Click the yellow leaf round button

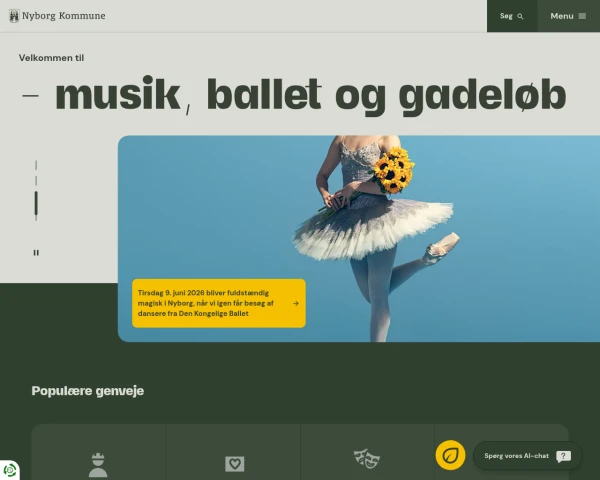tap(450, 455)
